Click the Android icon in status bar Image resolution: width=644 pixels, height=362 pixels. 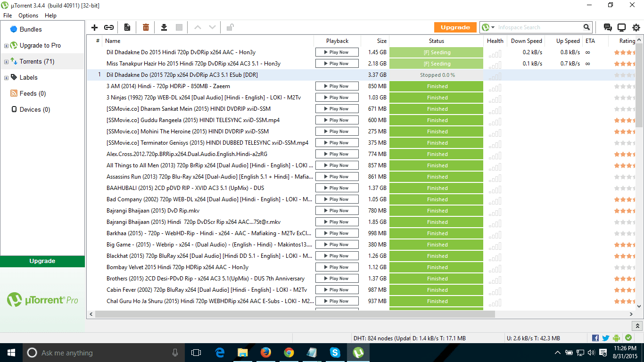(x=616, y=338)
